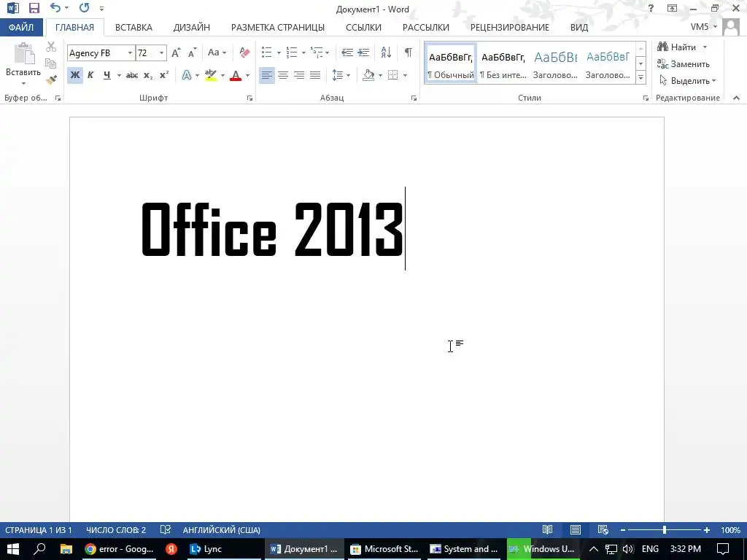Clear all formatting with the eraser icon
747x560 pixels.
click(244, 52)
